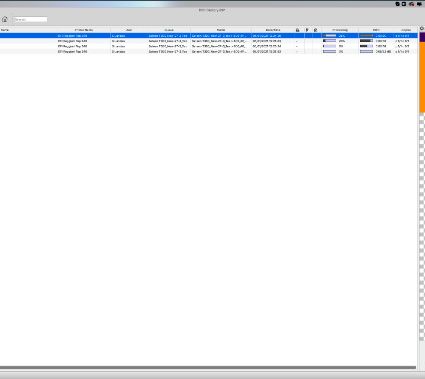Sort by the flag icon column header
Image resolution: width=425 pixels, height=379 pixels.
307,30
